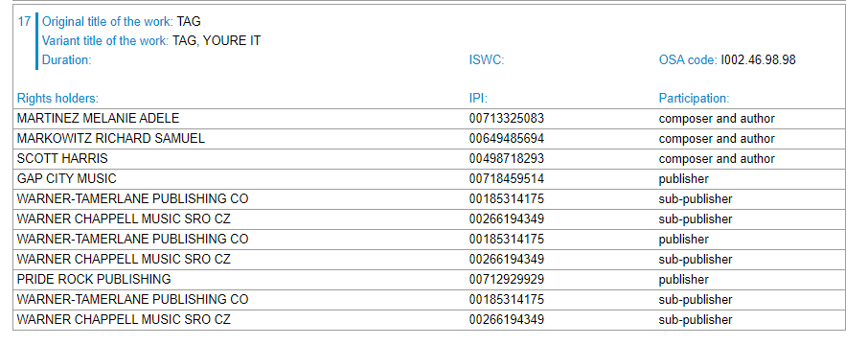
Task: Select IPI number 00718459514
Action: point(507,179)
